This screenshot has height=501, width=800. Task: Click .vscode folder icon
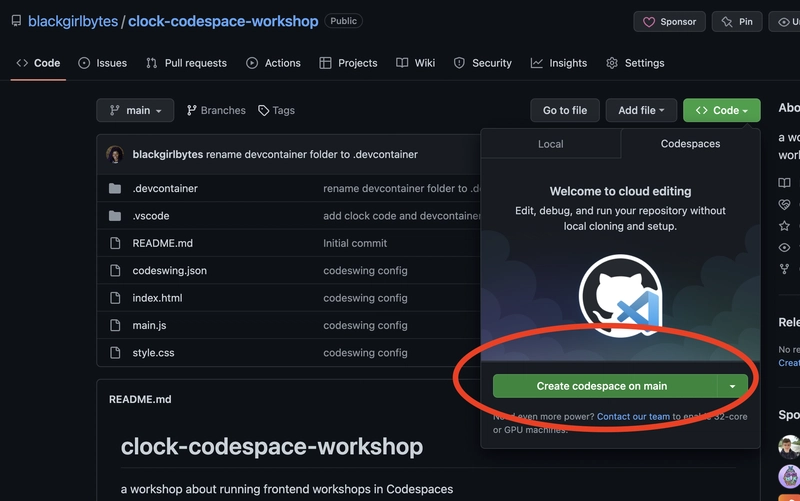(x=115, y=216)
